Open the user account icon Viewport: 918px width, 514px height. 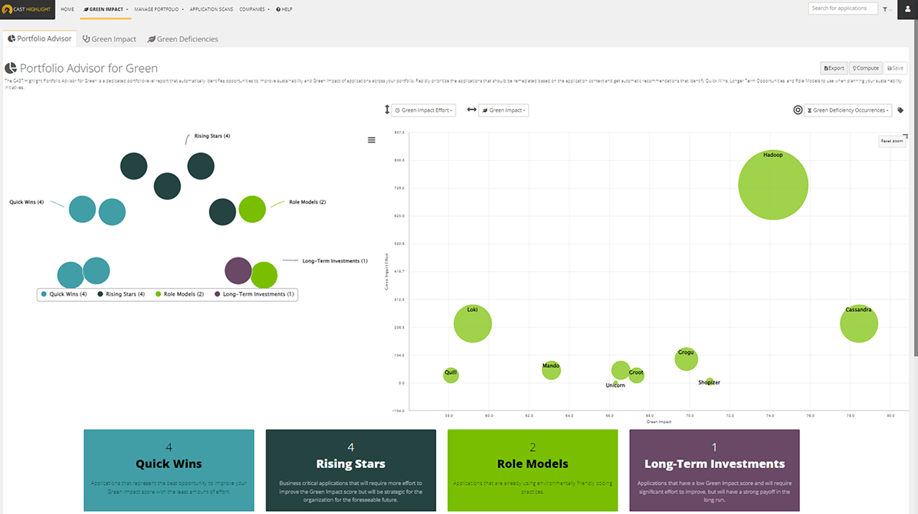907,9
